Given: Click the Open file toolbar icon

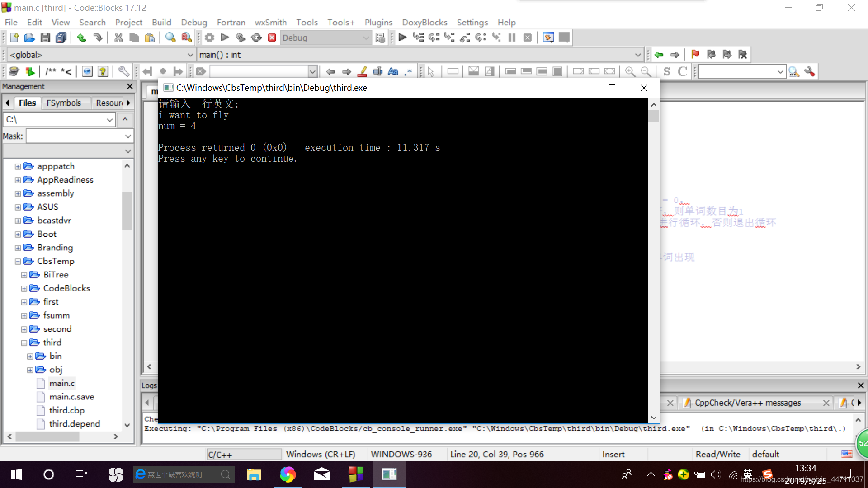Looking at the screenshot, I should [29, 38].
